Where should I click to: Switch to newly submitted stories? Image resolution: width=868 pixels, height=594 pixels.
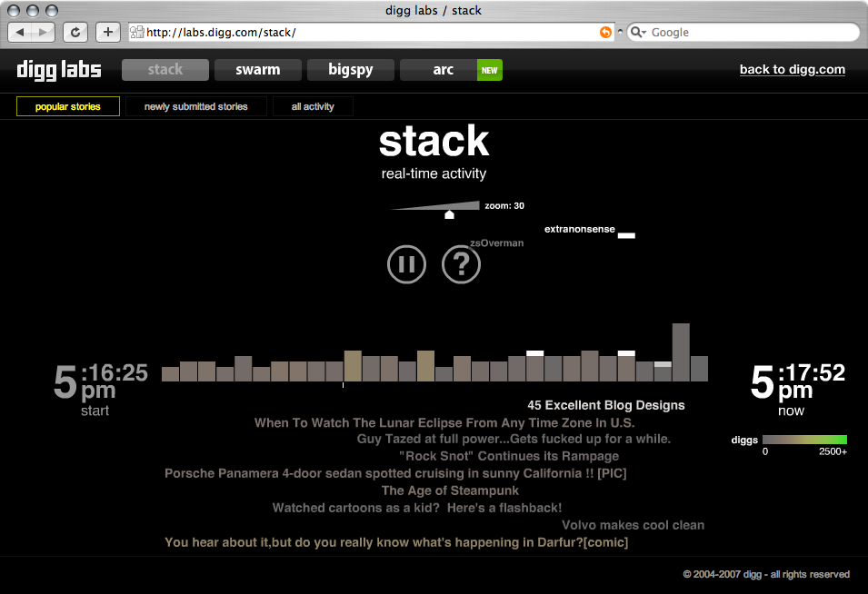(x=195, y=105)
